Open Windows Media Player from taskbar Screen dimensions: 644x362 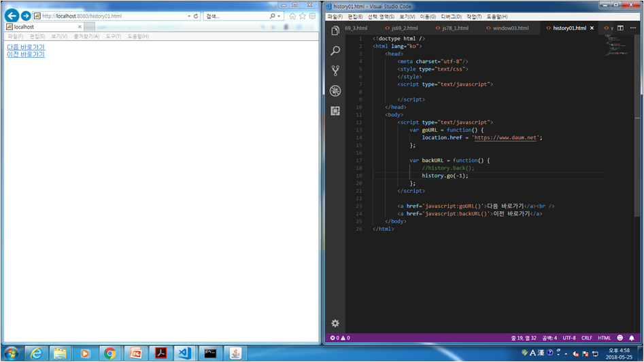[85, 353]
